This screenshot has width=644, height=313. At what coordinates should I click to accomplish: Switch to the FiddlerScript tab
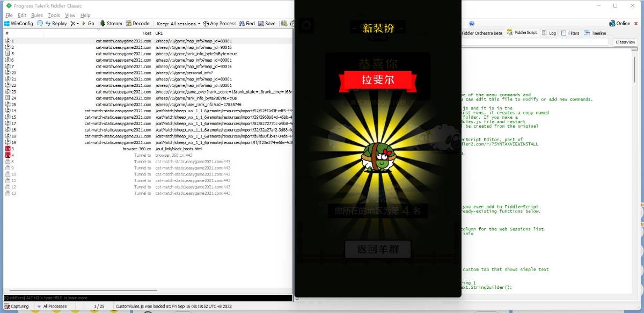pyautogui.click(x=522, y=33)
